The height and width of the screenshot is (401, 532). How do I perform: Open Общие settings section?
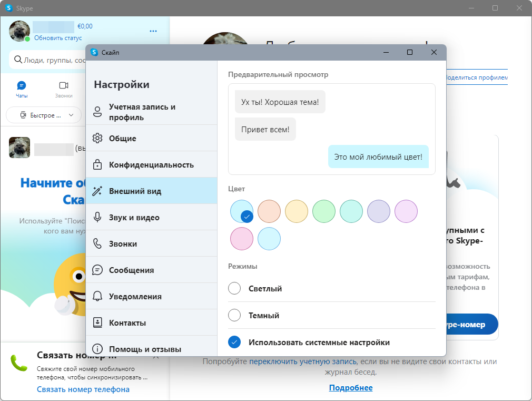point(151,138)
